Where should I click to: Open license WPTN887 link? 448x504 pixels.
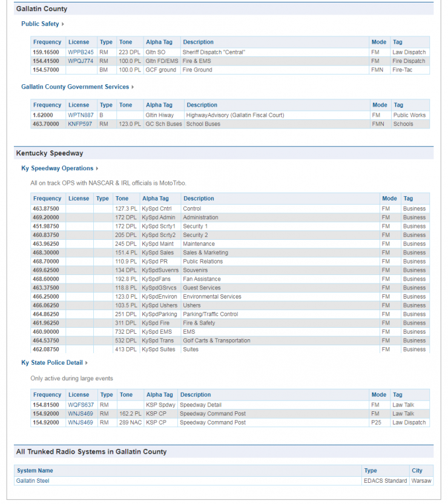click(81, 115)
